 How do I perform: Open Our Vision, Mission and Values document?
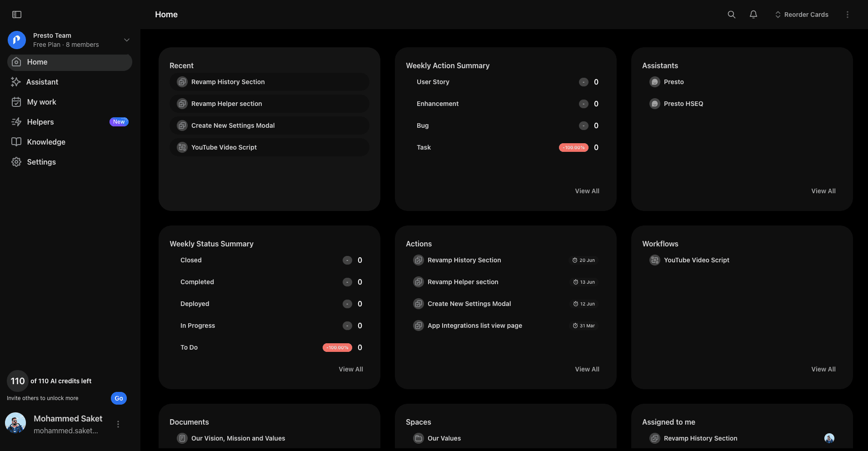(x=238, y=438)
